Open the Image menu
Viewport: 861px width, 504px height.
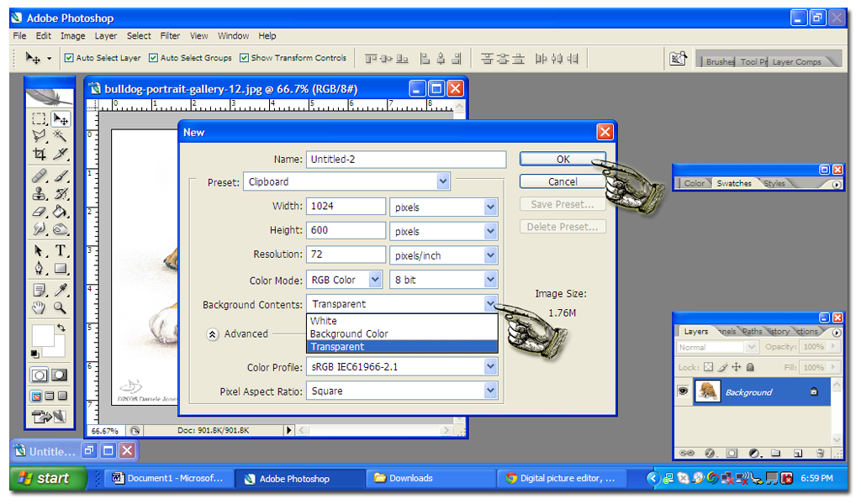72,35
